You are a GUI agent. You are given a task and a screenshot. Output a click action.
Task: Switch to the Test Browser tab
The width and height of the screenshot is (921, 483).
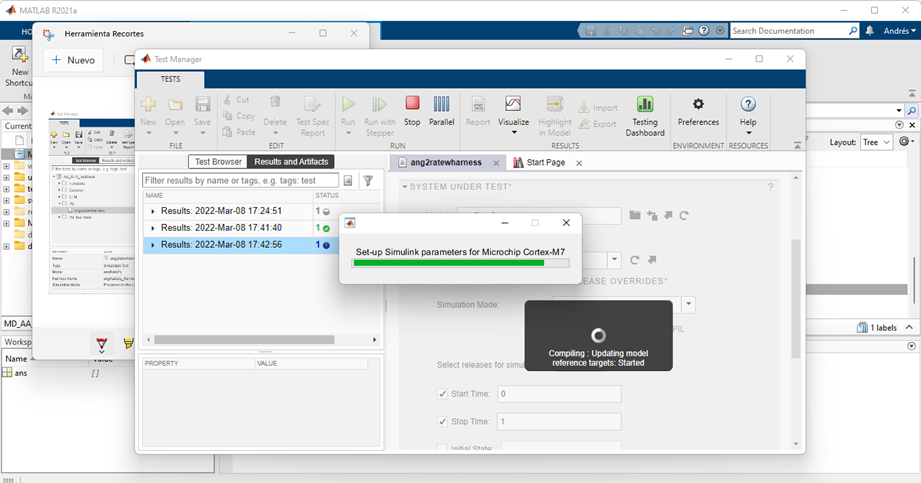(218, 161)
